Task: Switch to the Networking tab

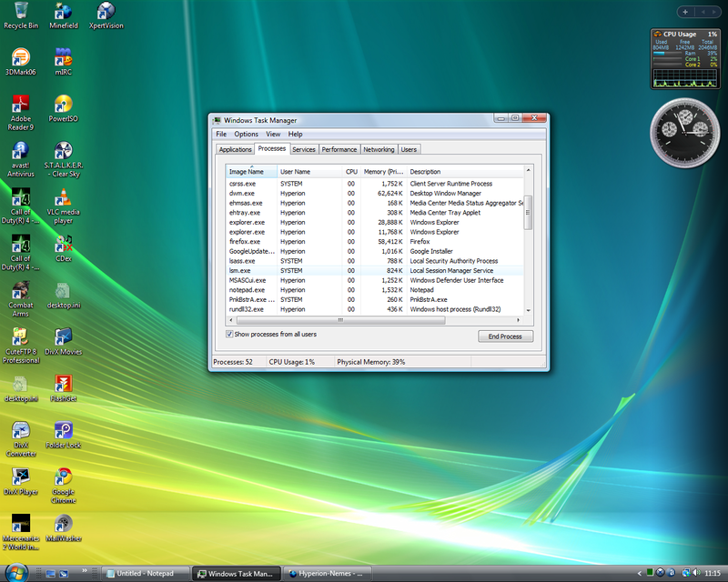Action: point(379,149)
